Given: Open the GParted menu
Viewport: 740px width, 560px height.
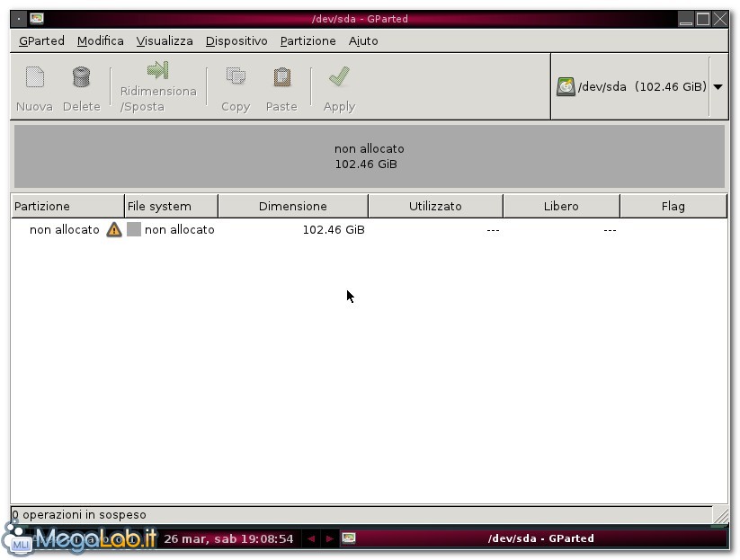Looking at the screenshot, I should point(41,41).
